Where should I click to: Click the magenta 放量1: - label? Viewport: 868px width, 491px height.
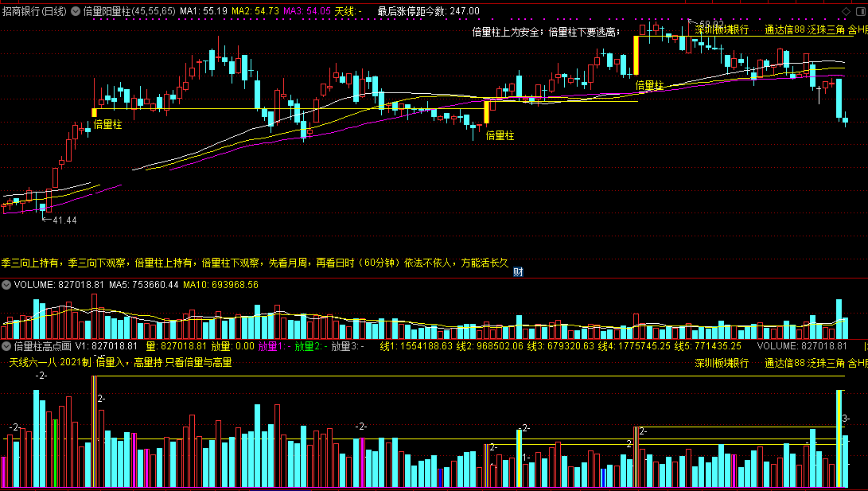pos(274,346)
